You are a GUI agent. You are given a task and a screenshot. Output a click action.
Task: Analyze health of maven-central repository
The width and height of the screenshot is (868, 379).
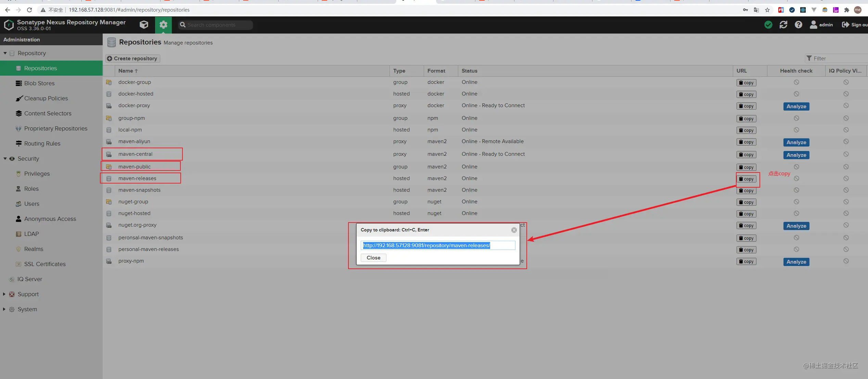(x=796, y=155)
